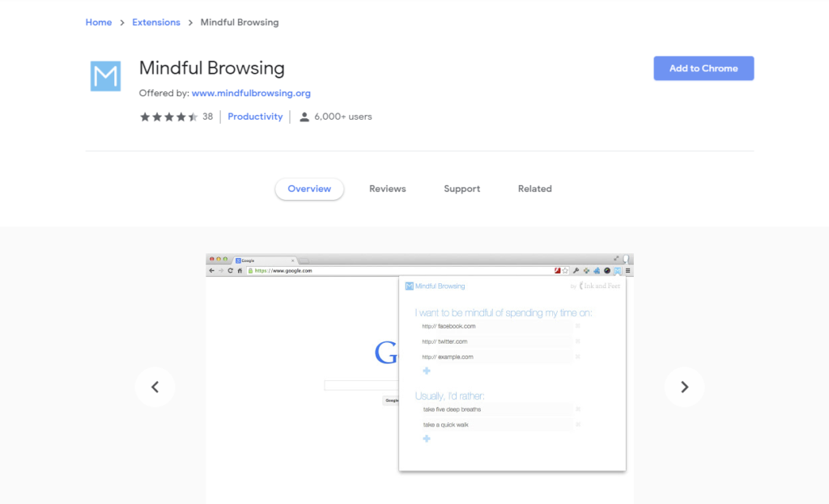Viewport: 829px width, 504px height.
Task: Switch to the Support tab
Action: click(462, 188)
